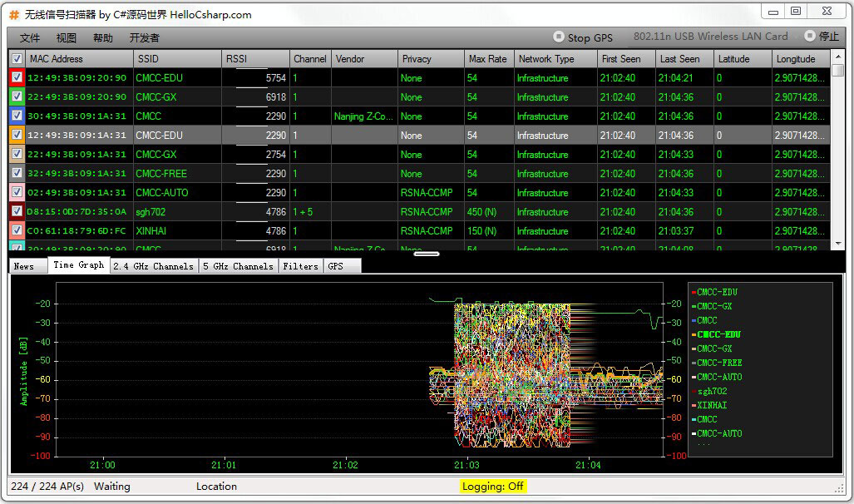The height and width of the screenshot is (504, 854).
Task: Click the Max Rate column header
Action: 489,59
